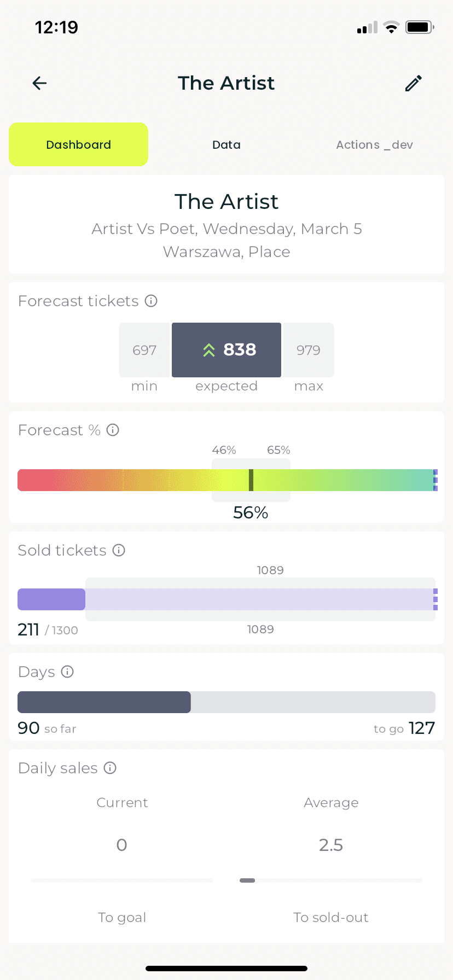
Task: Tap the Forecast % info icon
Action: [x=113, y=430]
